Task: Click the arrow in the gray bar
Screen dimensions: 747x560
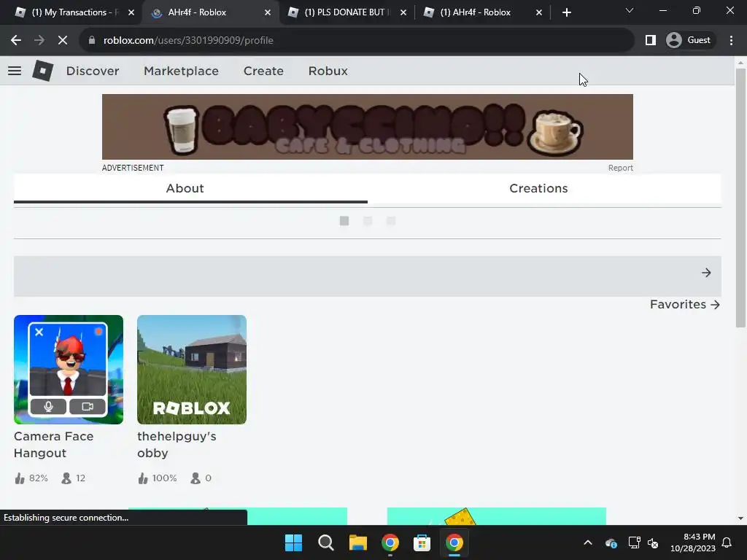Action: (x=706, y=273)
